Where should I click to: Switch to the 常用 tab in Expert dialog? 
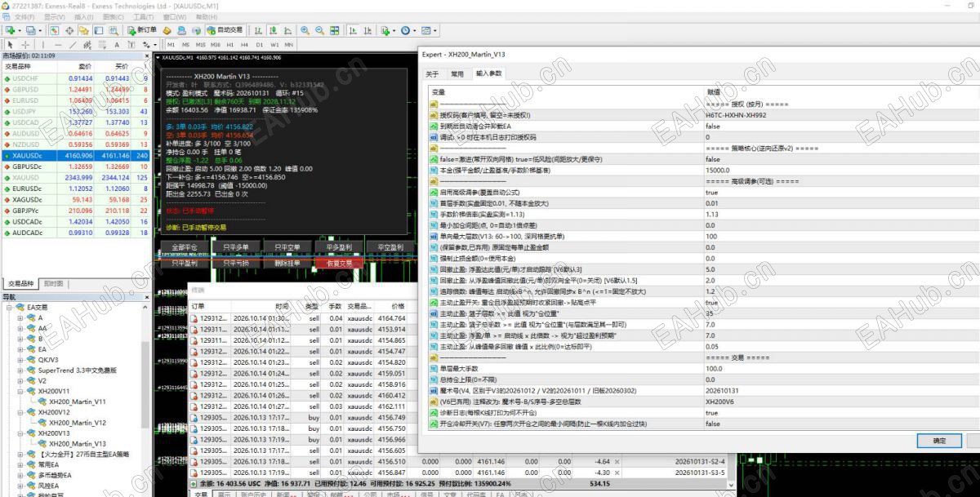click(457, 73)
